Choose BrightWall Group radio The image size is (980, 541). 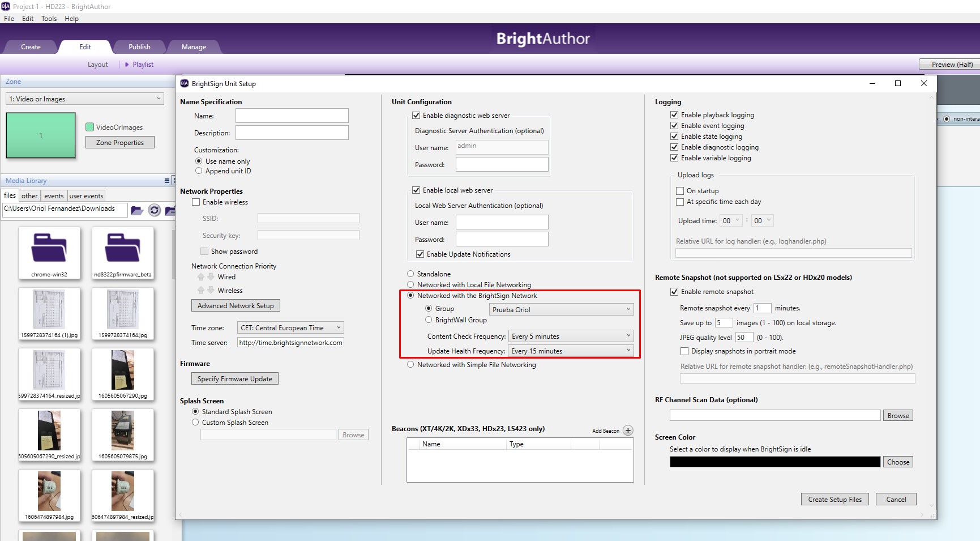point(429,320)
